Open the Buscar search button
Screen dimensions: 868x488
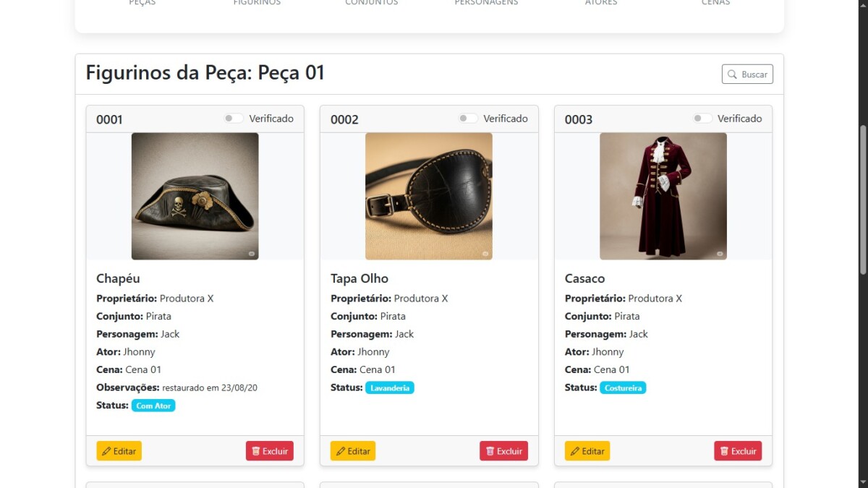(747, 74)
